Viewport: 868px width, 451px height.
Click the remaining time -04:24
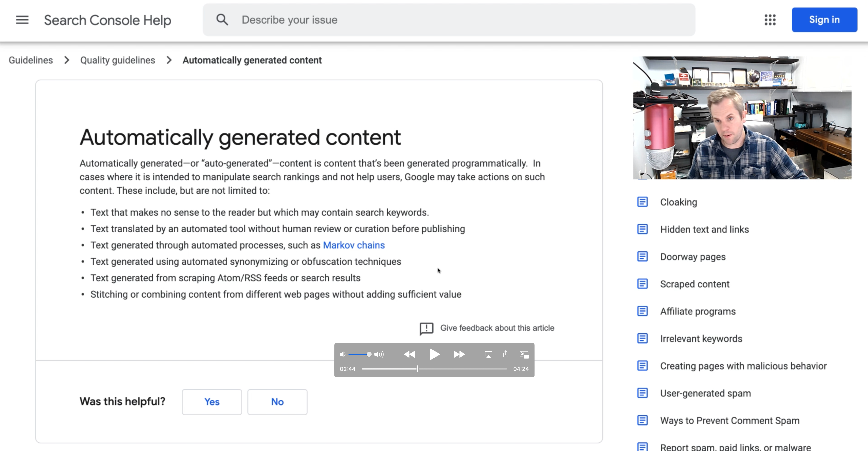tap(519, 369)
